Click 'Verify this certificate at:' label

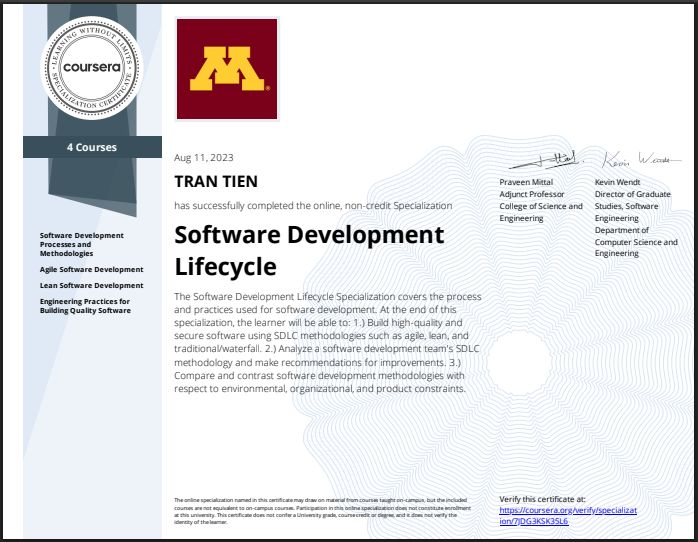click(x=542, y=499)
